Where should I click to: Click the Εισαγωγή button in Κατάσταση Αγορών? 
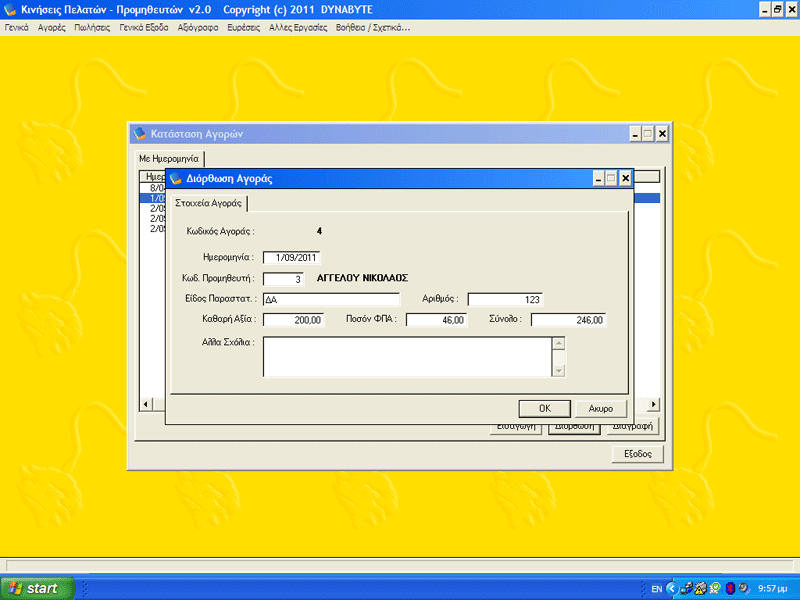pos(516,427)
